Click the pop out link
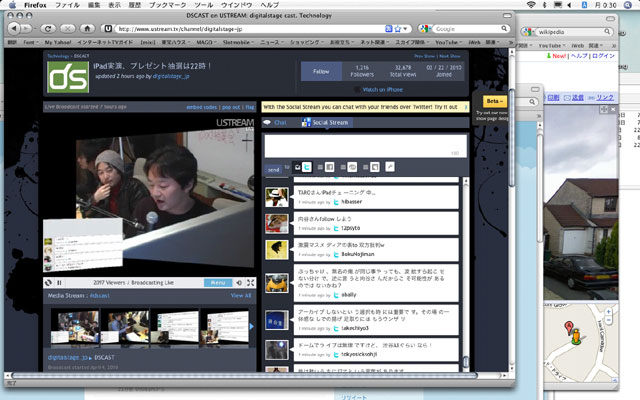The image size is (640, 400). click(231, 107)
